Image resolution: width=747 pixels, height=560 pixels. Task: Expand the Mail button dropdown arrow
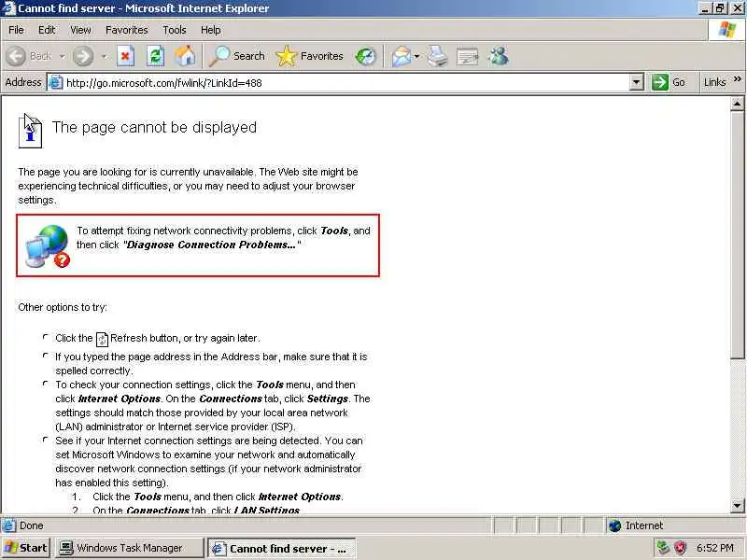coord(416,56)
